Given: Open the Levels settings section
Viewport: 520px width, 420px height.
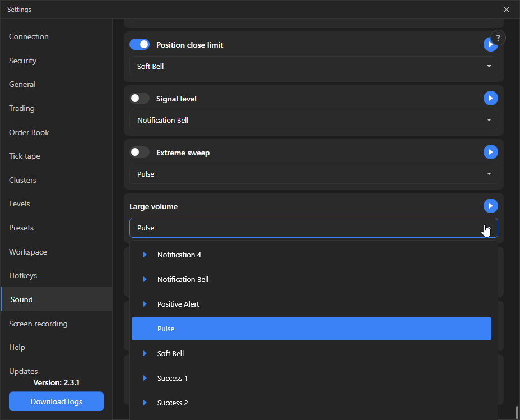Looking at the screenshot, I should pyautogui.click(x=57, y=204).
